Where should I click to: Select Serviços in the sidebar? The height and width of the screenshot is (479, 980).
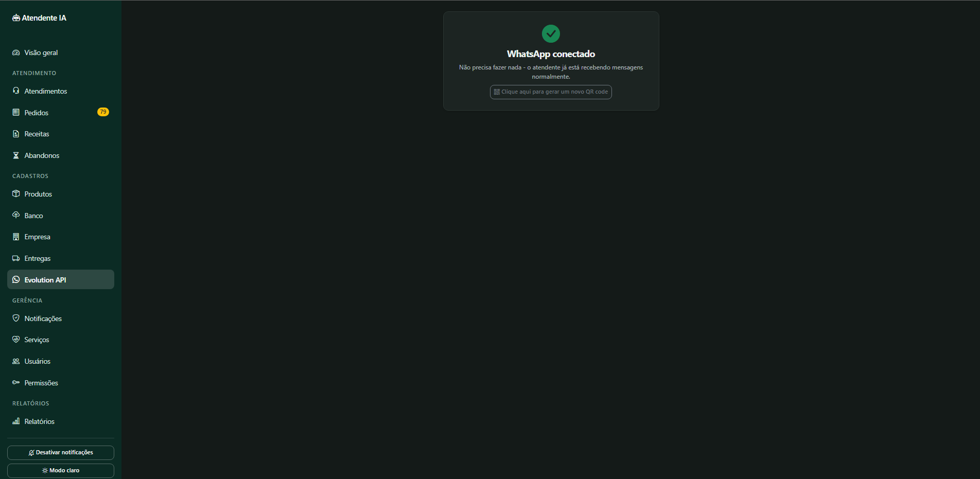pyautogui.click(x=61, y=340)
